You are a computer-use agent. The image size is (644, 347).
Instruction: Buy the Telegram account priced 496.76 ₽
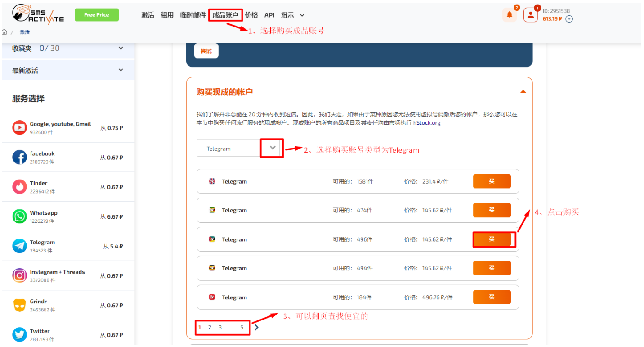pos(492,297)
